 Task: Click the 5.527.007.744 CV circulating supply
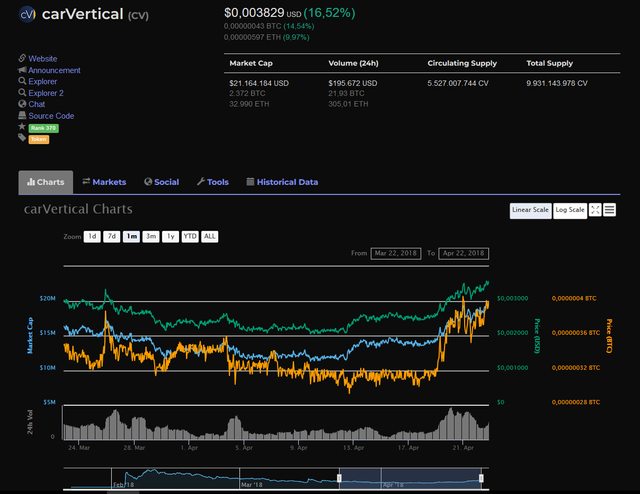[458, 83]
